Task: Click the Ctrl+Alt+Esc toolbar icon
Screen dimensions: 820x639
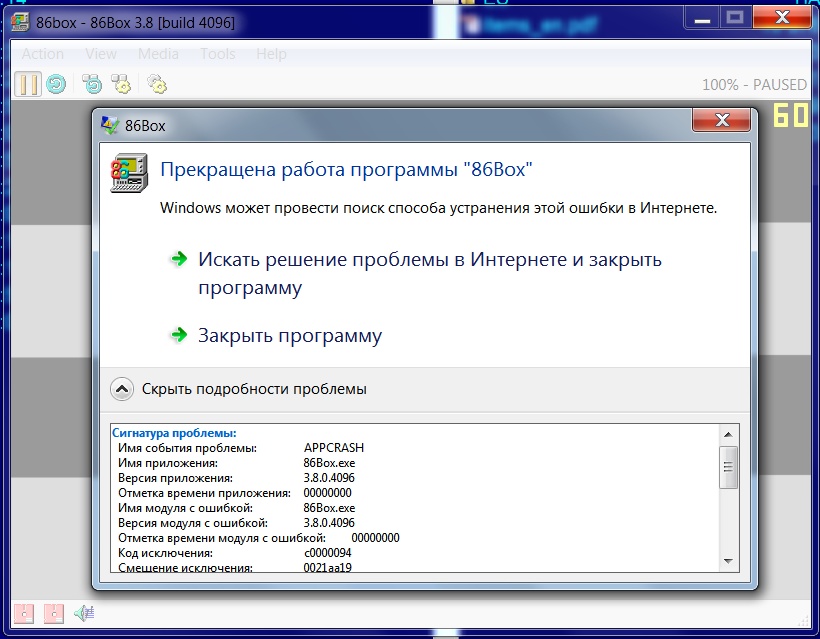Action: coord(121,84)
